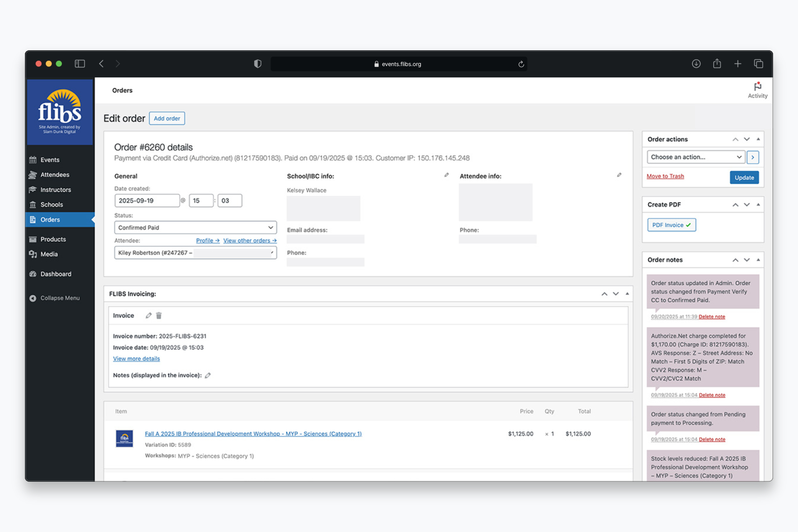Click the invoice trash icon
798x532 pixels.
click(159, 315)
